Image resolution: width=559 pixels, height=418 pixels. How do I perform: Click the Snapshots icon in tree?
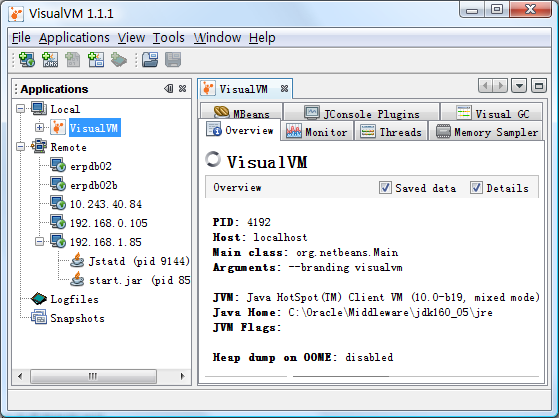pos(39,317)
